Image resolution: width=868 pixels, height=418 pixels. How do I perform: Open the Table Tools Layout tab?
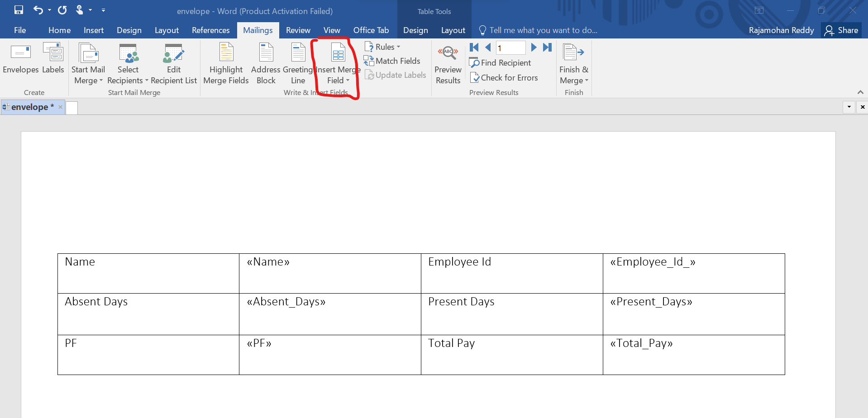pos(453,30)
